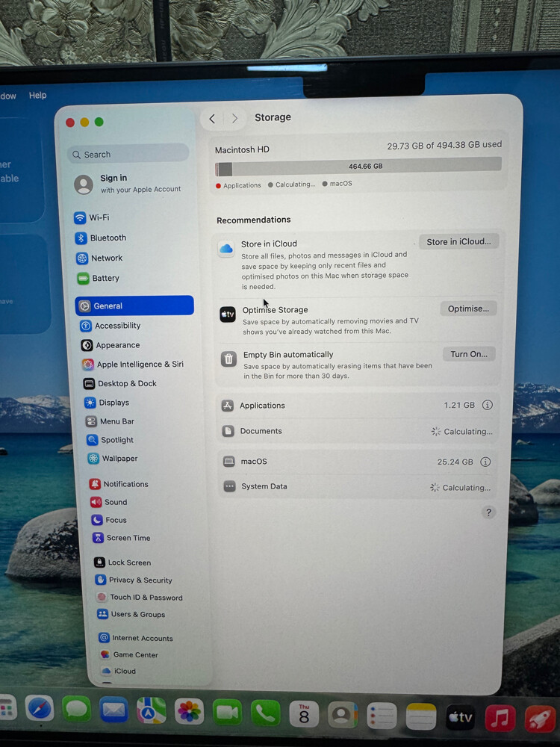Open Apple TV from the Dock
Viewport: 560px width, 747px height.
coord(461,717)
